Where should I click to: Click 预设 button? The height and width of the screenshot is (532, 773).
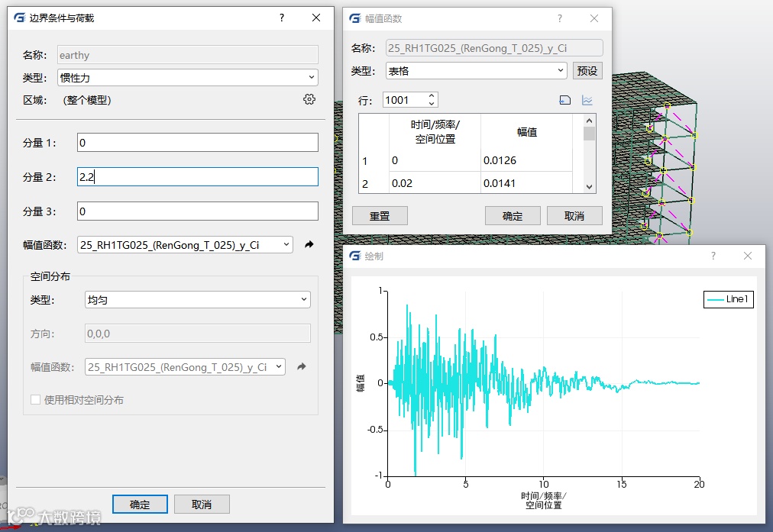coord(587,71)
